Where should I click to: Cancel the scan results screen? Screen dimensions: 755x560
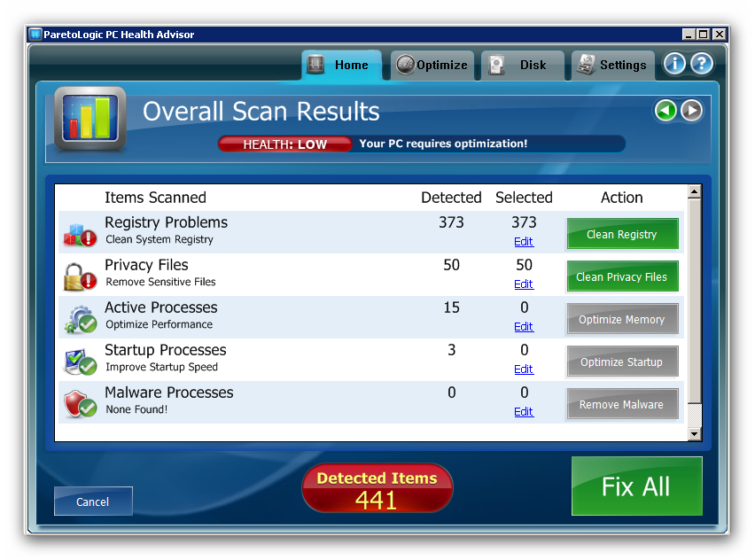[93, 502]
